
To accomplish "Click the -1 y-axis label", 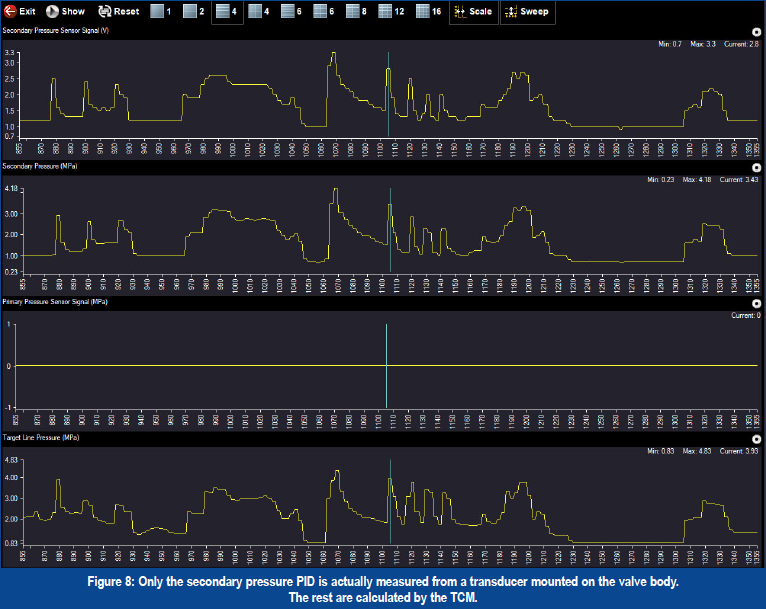I will coord(8,408).
